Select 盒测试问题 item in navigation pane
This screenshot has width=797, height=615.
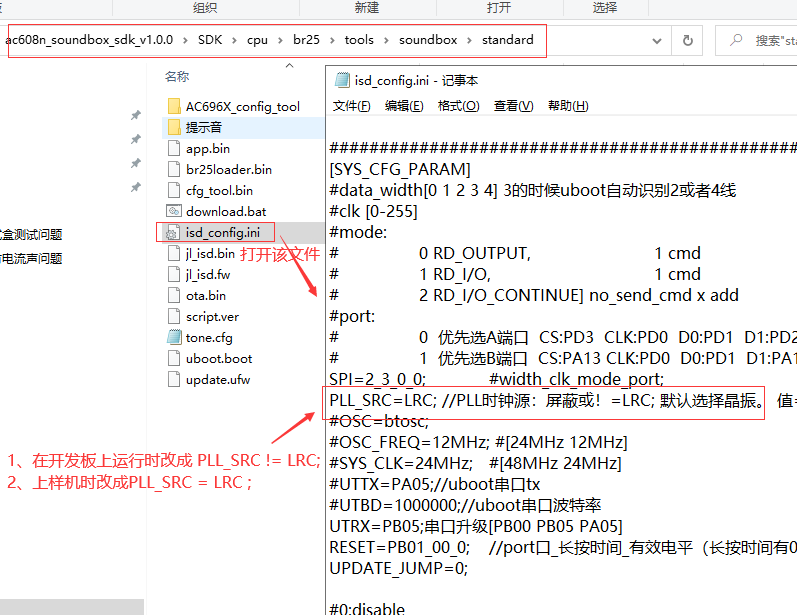click(31, 234)
